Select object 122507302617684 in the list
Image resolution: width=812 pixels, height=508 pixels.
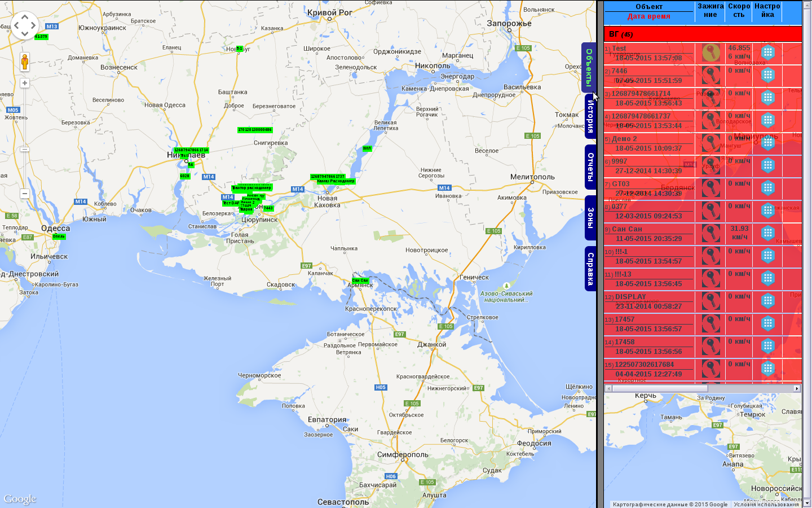point(645,365)
